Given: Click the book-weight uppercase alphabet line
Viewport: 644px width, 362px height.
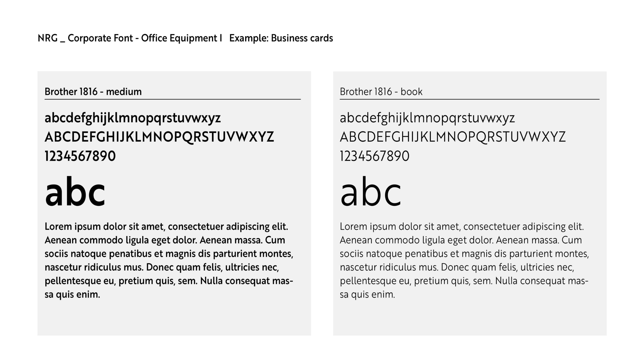Looking at the screenshot, I should (453, 137).
